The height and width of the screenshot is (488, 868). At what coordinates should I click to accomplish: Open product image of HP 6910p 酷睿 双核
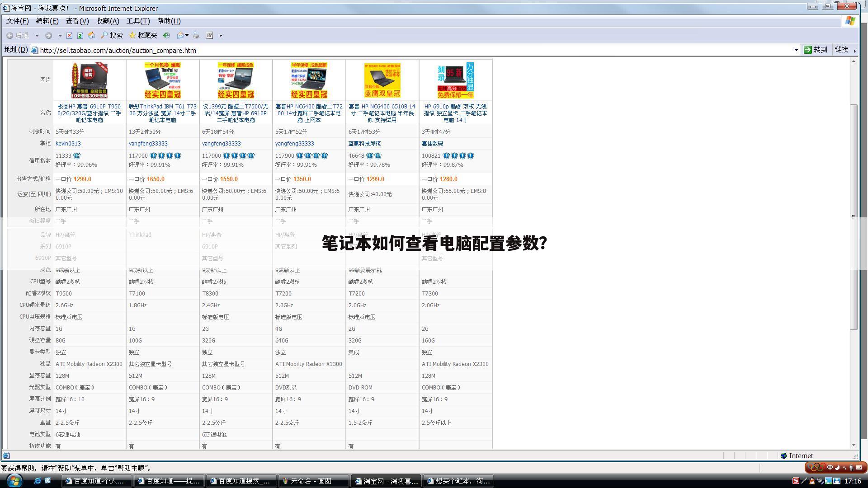tap(455, 80)
